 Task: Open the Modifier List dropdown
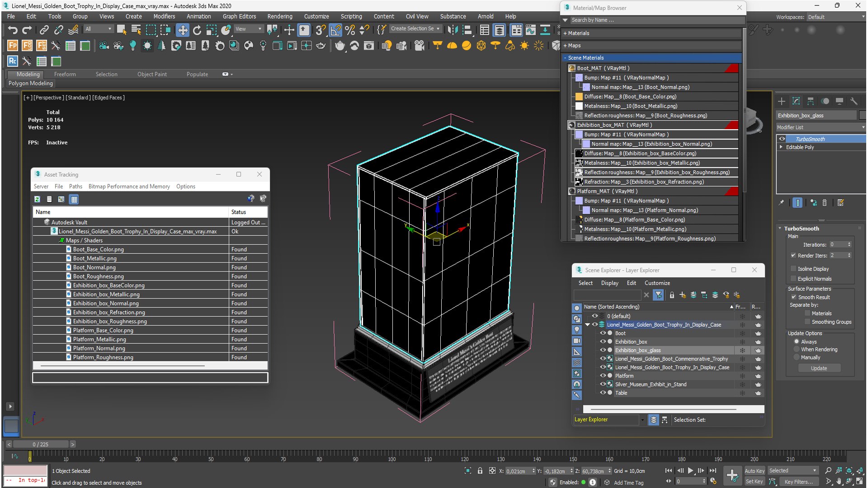click(821, 127)
